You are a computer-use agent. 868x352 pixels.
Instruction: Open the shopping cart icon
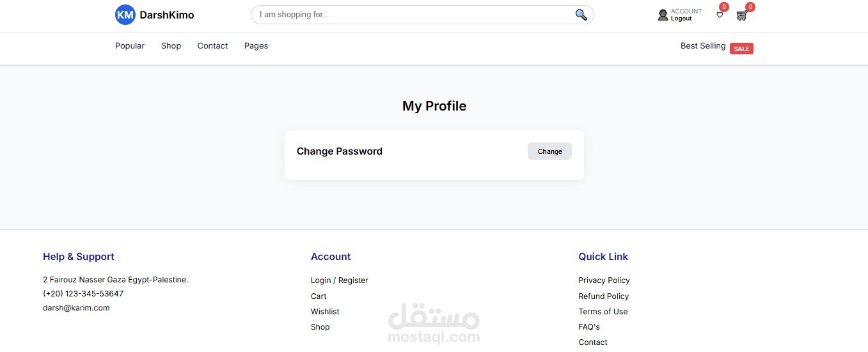(741, 15)
